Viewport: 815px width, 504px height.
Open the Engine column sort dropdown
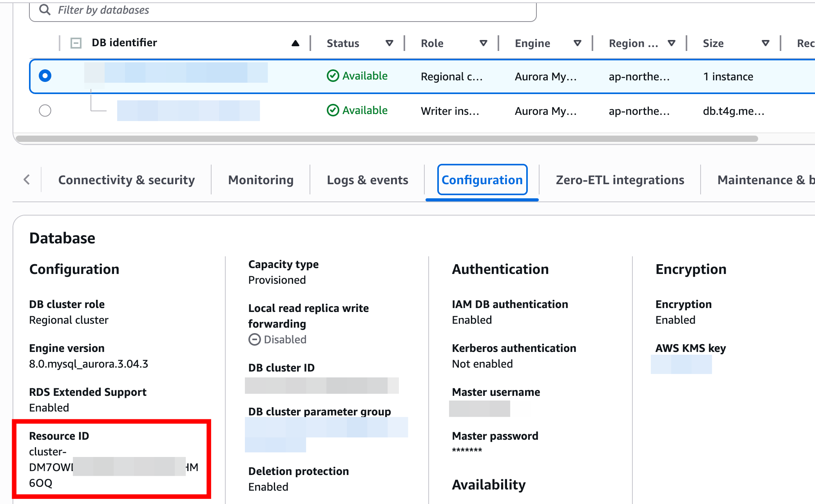[x=577, y=43]
